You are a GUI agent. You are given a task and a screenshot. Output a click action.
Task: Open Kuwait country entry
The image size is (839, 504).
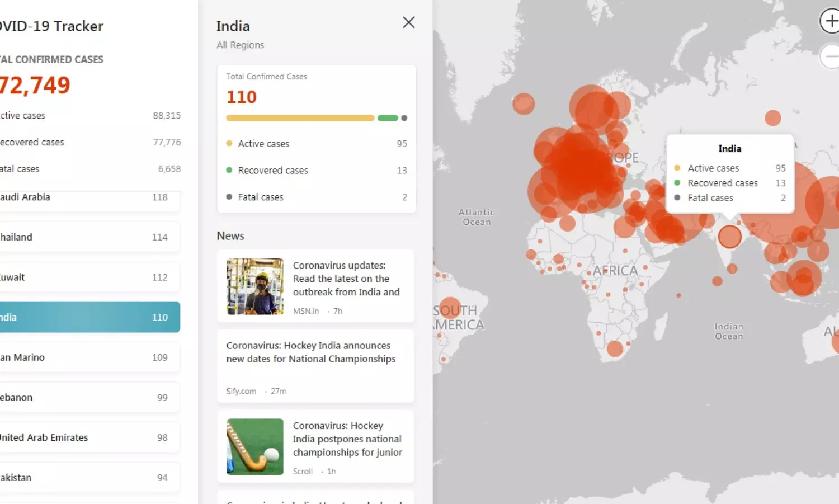click(x=89, y=277)
